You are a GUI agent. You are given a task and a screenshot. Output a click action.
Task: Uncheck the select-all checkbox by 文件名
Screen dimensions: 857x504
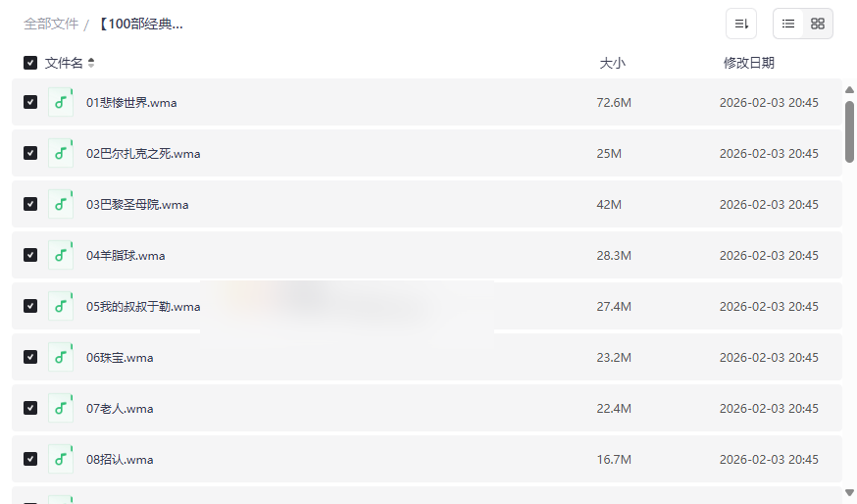pos(30,63)
